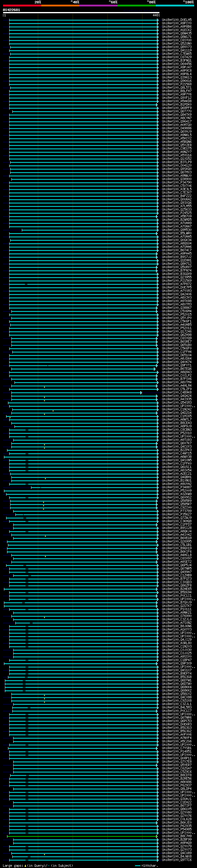The height and width of the screenshot is (868, 197).
Task: Select the UniRef100_P0C1I1 label
Action: 177,596
